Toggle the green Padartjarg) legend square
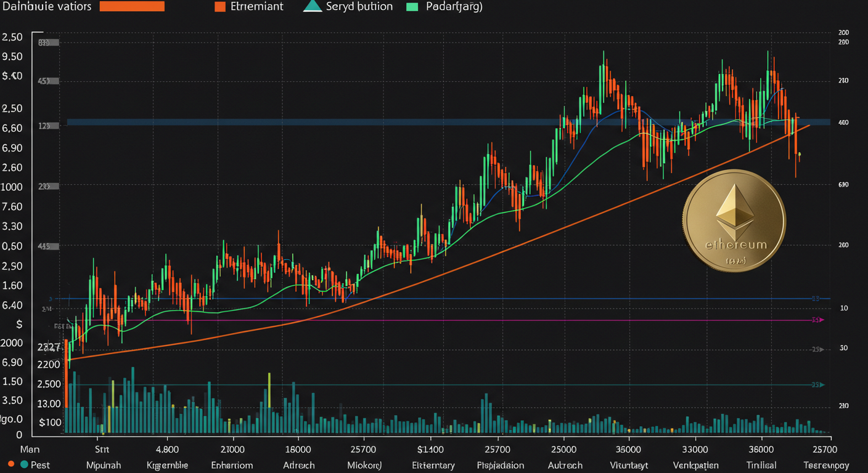This screenshot has height=473, width=868. click(x=412, y=7)
